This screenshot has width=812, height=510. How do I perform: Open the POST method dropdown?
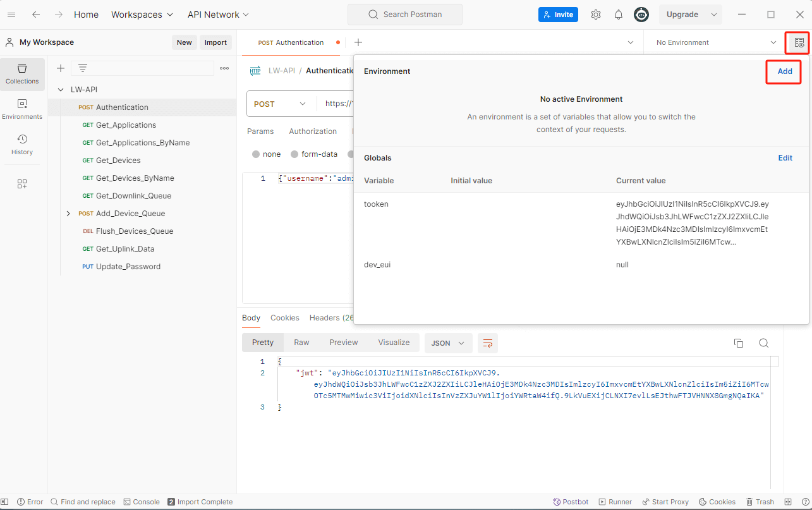[280, 104]
